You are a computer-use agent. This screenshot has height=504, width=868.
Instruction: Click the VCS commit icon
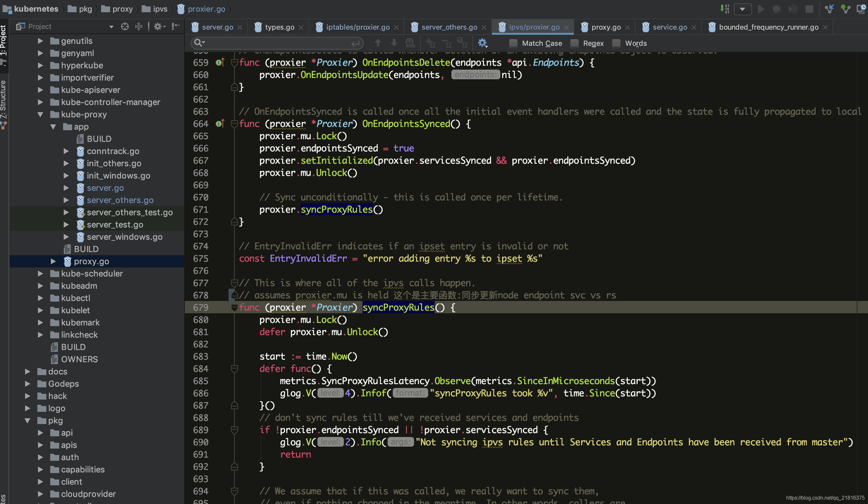(x=845, y=9)
